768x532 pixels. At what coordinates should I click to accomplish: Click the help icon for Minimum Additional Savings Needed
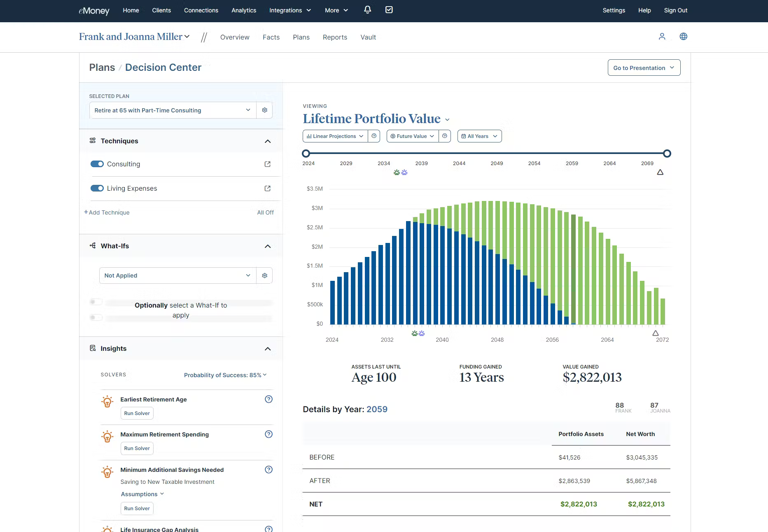268,469
